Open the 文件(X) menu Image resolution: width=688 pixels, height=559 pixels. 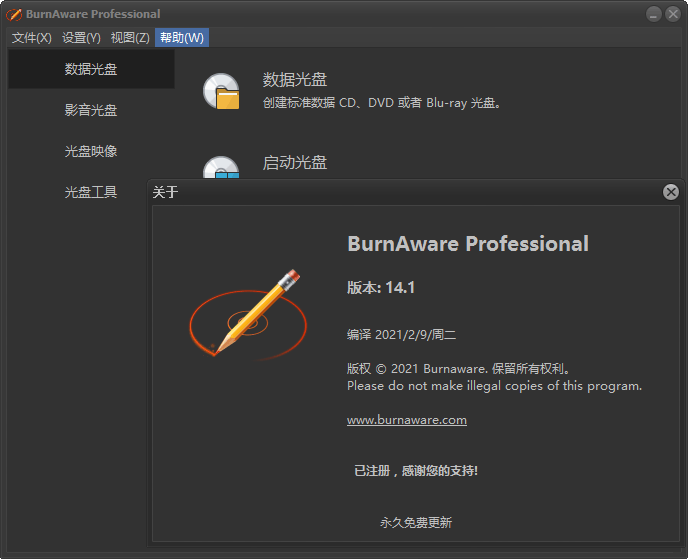(x=31, y=38)
